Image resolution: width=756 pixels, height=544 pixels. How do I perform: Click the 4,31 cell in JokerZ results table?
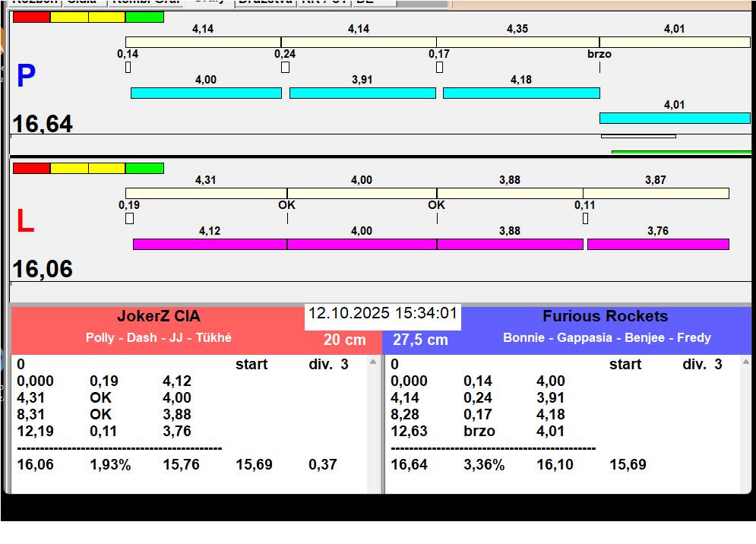click(x=31, y=398)
